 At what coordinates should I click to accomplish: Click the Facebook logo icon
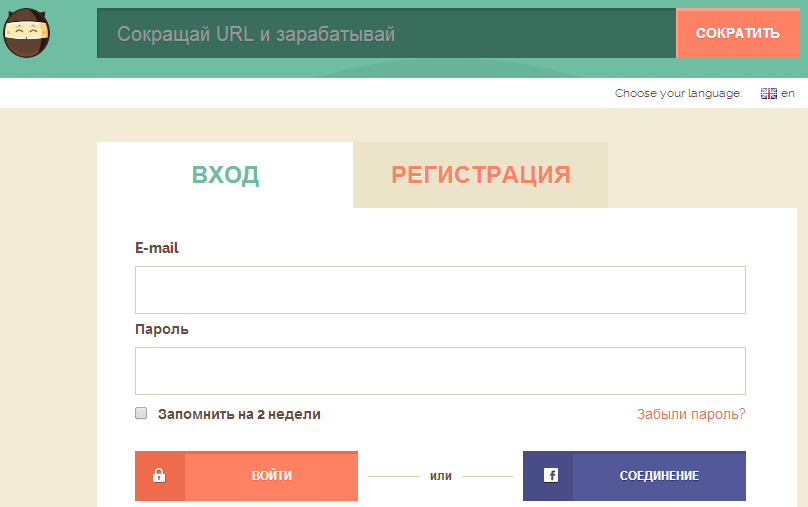coord(550,476)
